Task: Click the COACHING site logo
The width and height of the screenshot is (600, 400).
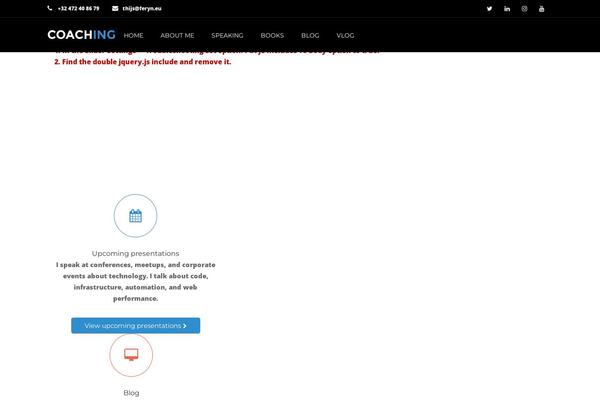Action: [x=81, y=35]
